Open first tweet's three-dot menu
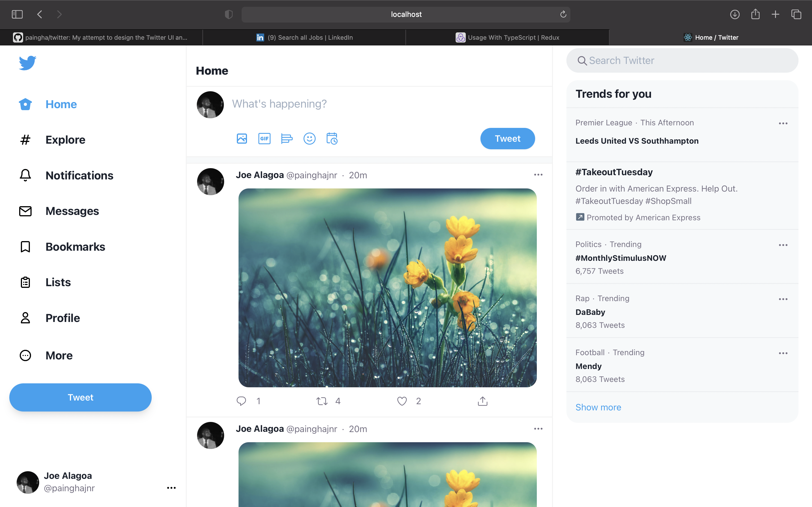This screenshot has height=507, width=812. coord(538,175)
